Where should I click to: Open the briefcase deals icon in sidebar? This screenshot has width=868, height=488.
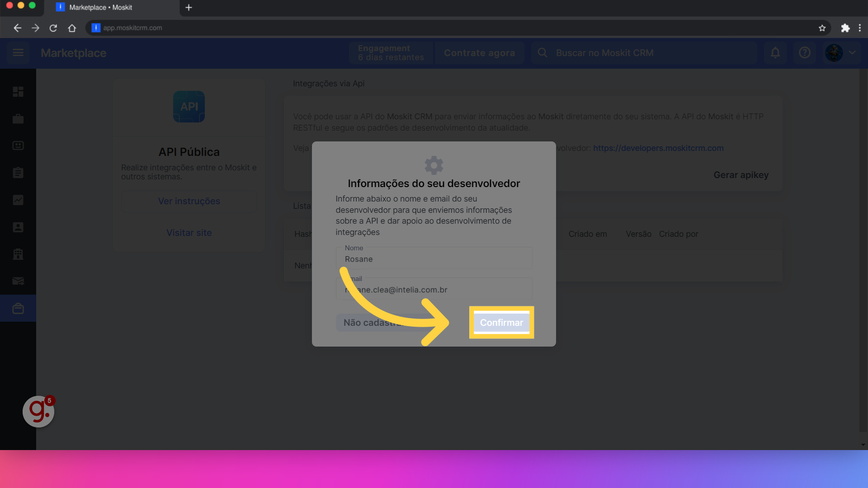coord(18,119)
